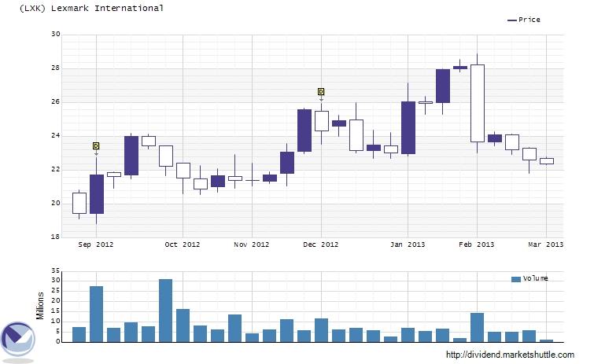Screen dimensions: 594x364
Task: Click the Millions axis label
Action: pyautogui.click(x=40, y=306)
